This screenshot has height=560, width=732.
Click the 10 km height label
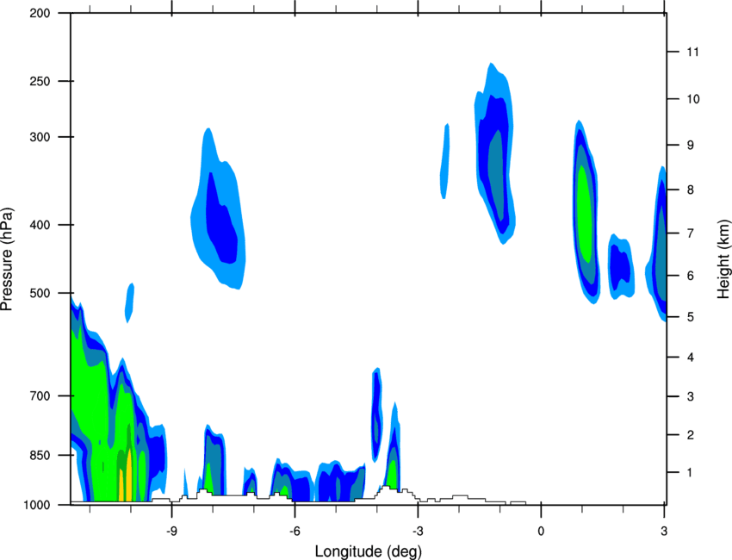coord(692,99)
